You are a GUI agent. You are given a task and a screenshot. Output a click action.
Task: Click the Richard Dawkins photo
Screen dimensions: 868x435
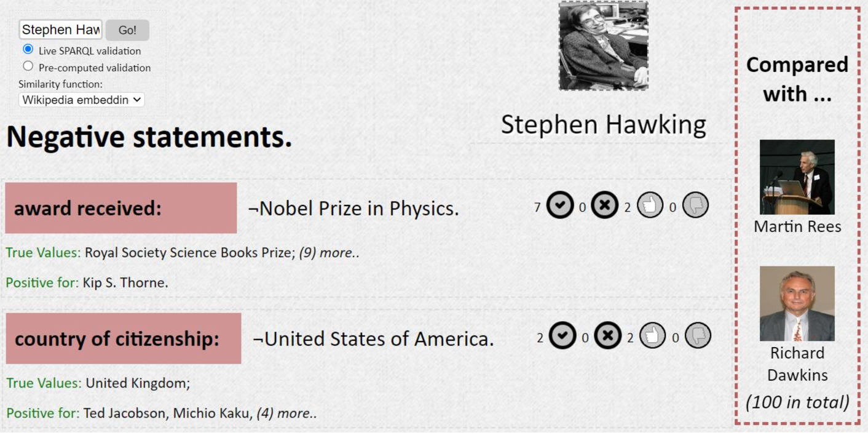click(797, 303)
